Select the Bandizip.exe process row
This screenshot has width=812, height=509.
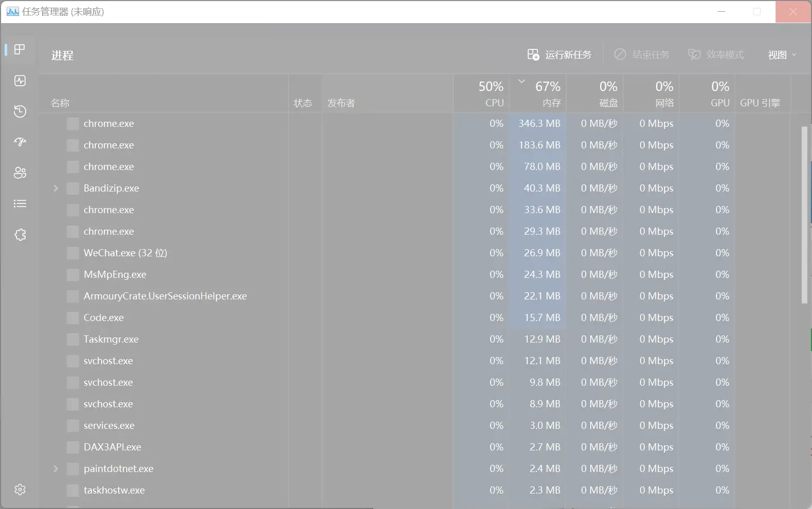point(415,188)
